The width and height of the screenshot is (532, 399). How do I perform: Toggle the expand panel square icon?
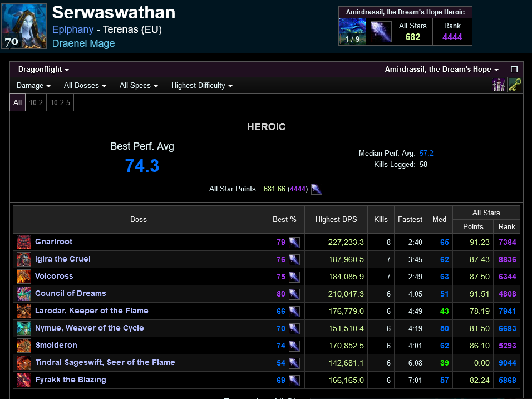click(x=514, y=69)
